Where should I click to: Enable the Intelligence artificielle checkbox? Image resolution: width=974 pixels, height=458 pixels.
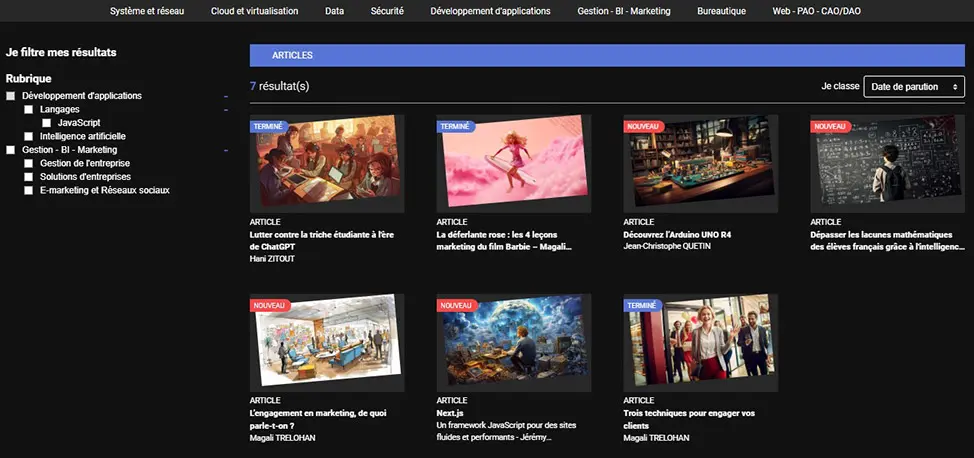coord(29,136)
